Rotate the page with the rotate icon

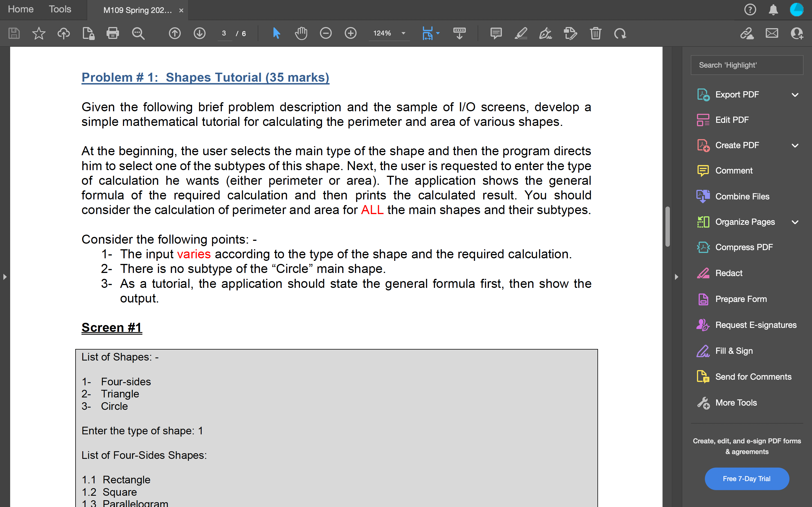coord(620,33)
